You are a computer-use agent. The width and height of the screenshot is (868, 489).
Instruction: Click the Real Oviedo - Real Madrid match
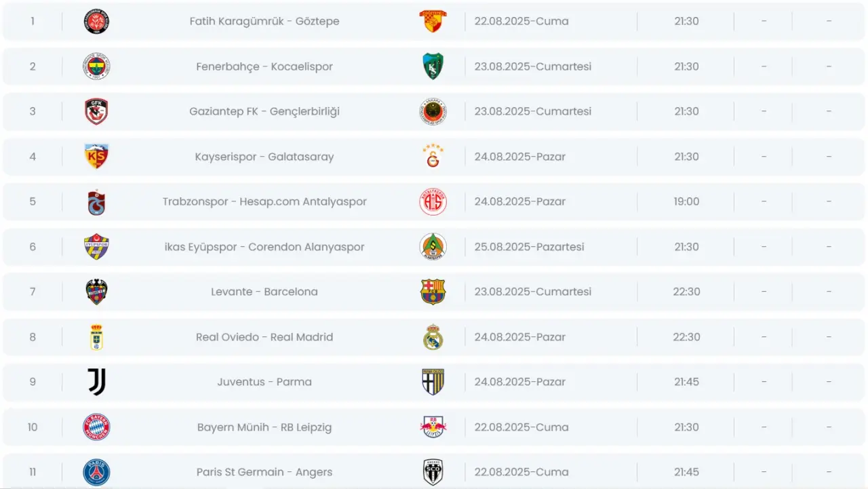(264, 337)
